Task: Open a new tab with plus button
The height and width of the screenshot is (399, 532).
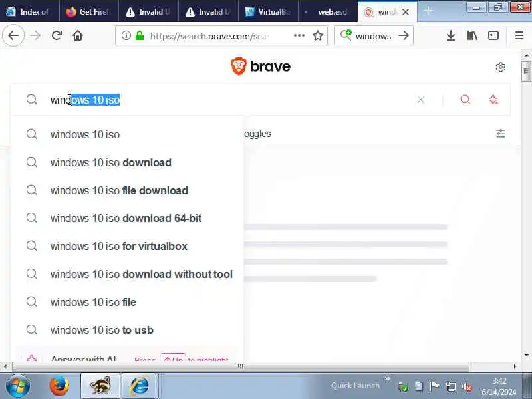Action: pyautogui.click(x=428, y=11)
